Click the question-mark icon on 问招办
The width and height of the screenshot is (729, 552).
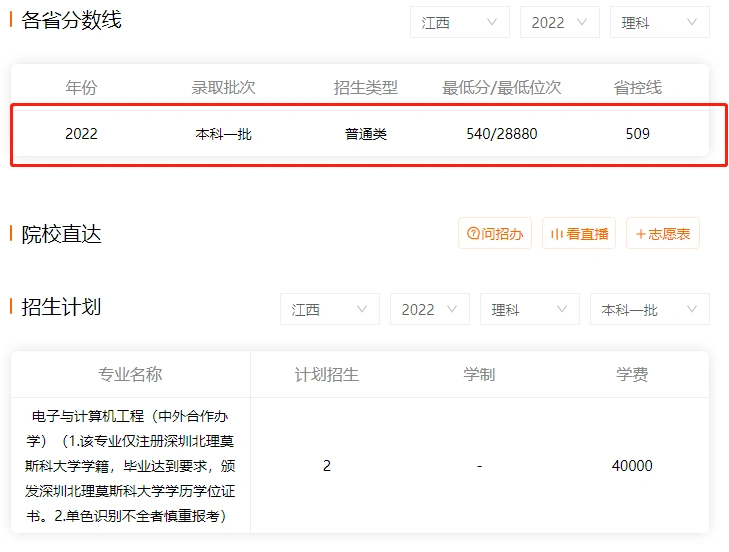pyautogui.click(x=473, y=233)
